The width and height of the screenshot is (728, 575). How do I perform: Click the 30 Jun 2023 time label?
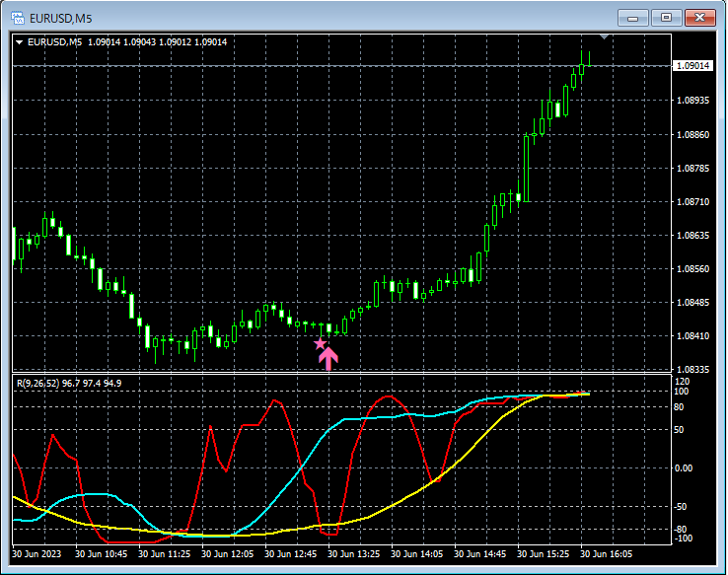[36, 554]
